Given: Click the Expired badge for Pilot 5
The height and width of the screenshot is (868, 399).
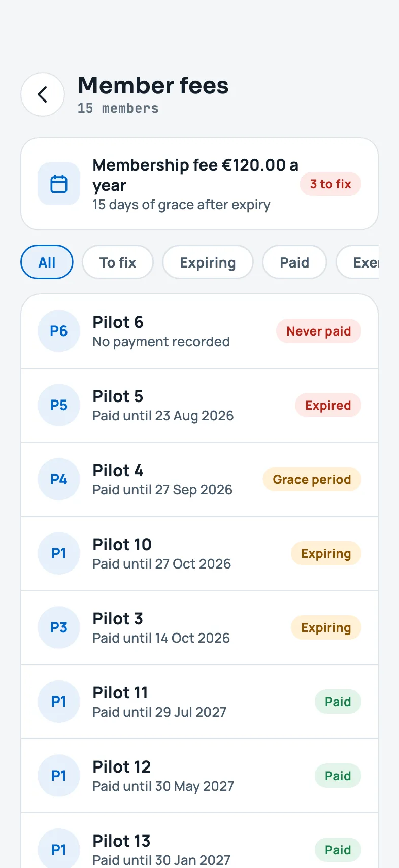Looking at the screenshot, I should [328, 405].
